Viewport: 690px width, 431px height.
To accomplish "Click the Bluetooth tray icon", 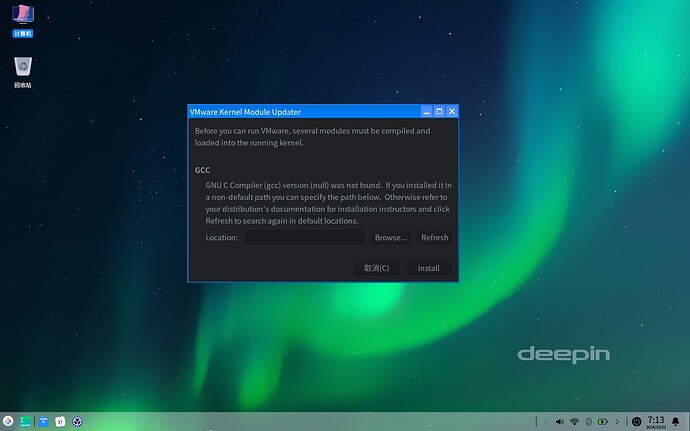I will point(589,422).
